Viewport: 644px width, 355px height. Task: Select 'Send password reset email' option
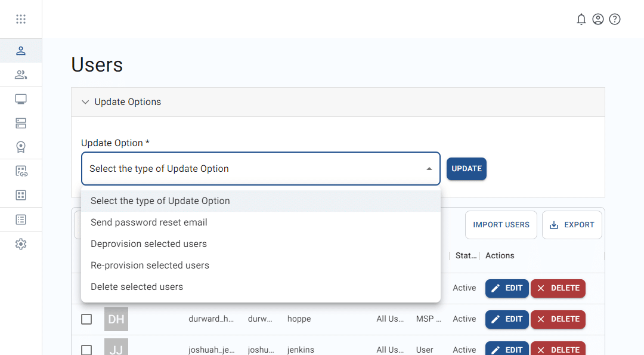(x=149, y=223)
